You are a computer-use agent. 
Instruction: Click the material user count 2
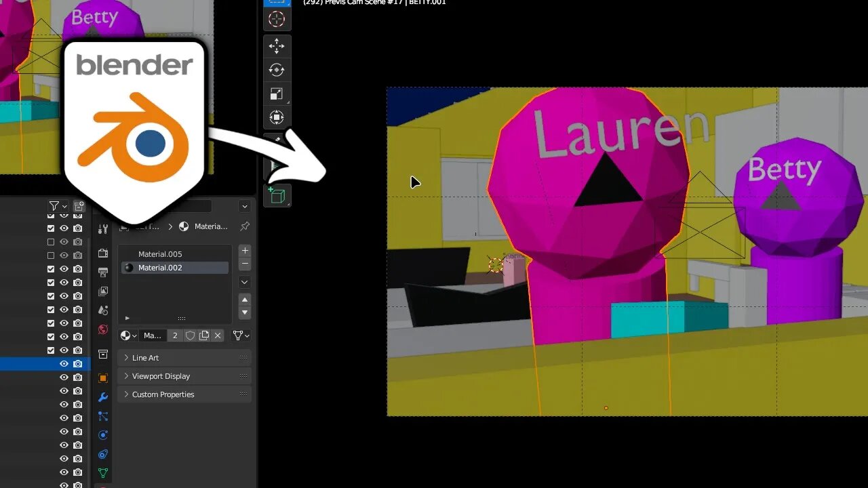pos(175,335)
